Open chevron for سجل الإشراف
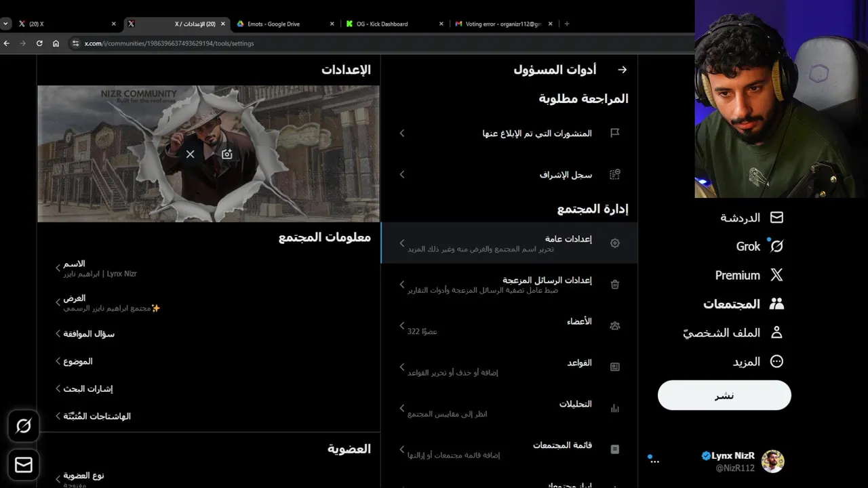The image size is (868, 488). (402, 175)
